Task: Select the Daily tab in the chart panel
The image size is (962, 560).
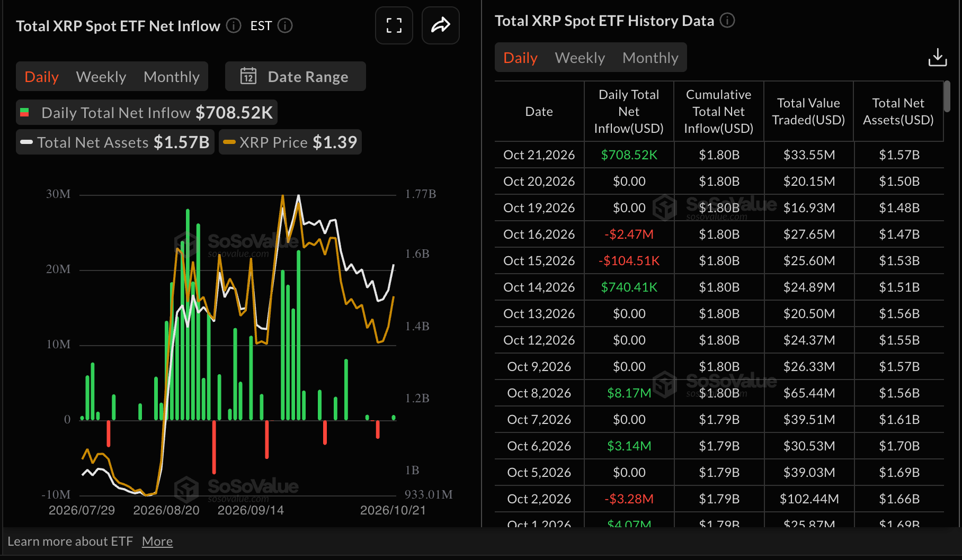Action: 42,77
